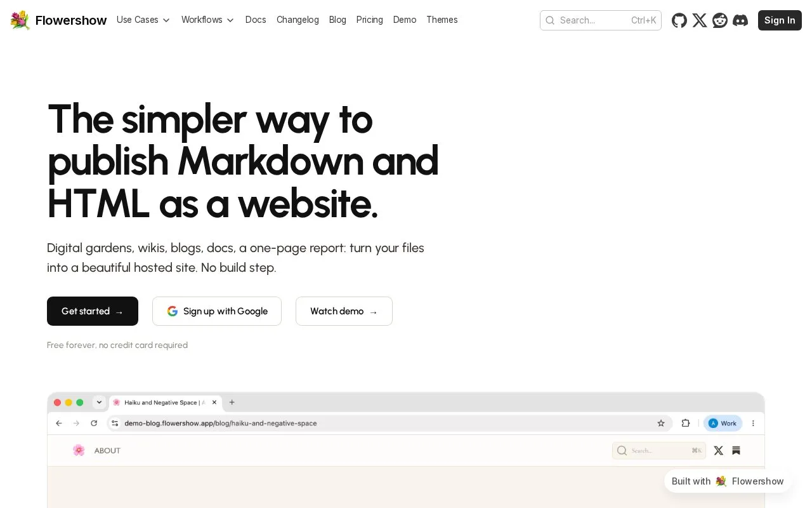Choose Sign up with Google
Screen dimensions: 812x508
click(x=217, y=311)
